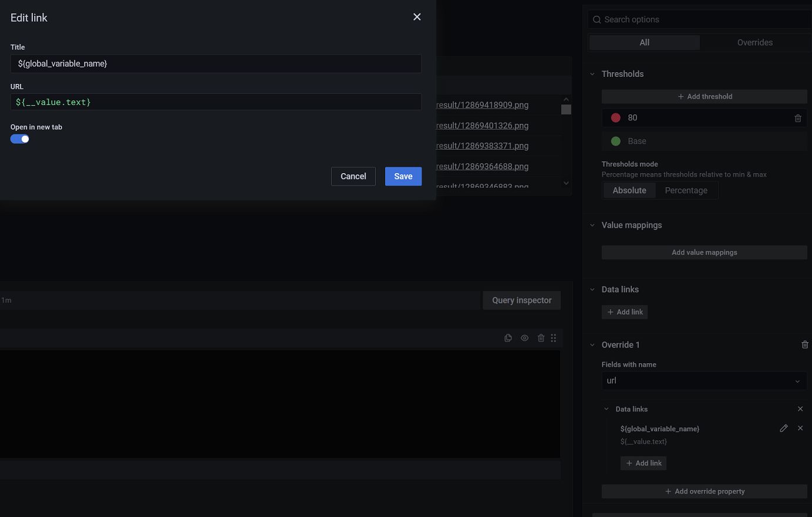812x517 pixels.
Task: Click the search magnifier icon
Action: tap(597, 19)
